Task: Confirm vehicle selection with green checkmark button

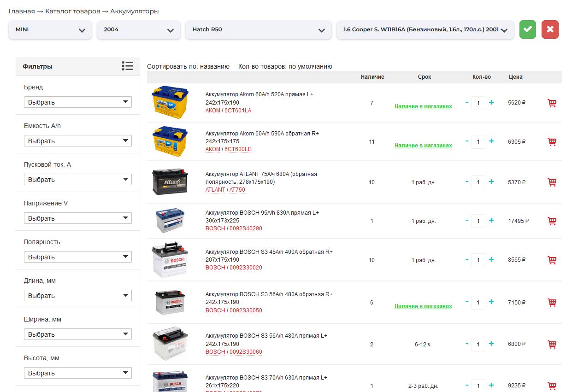Action: click(x=527, y=29)
